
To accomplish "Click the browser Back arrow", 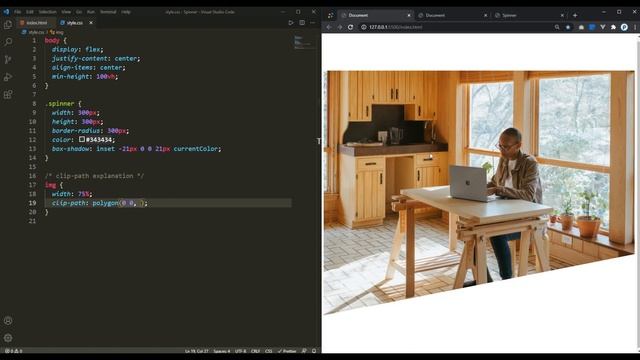I will 329,27.
